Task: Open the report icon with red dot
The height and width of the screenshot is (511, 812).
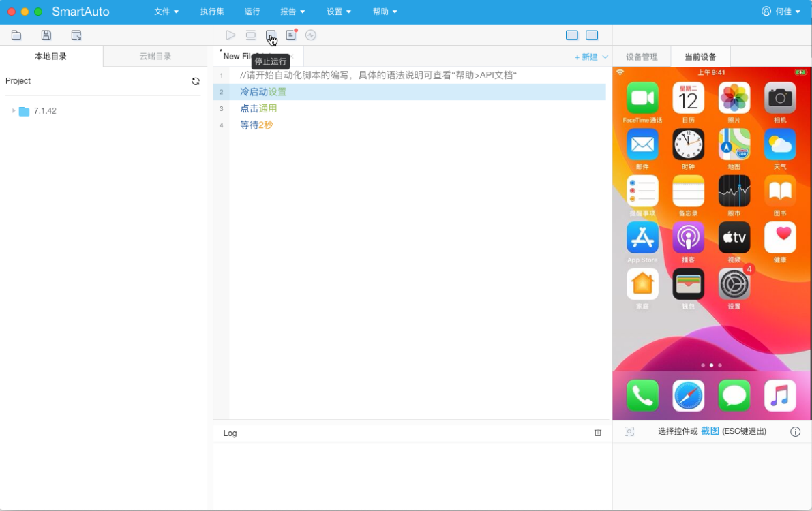Action: coord(291,35)
